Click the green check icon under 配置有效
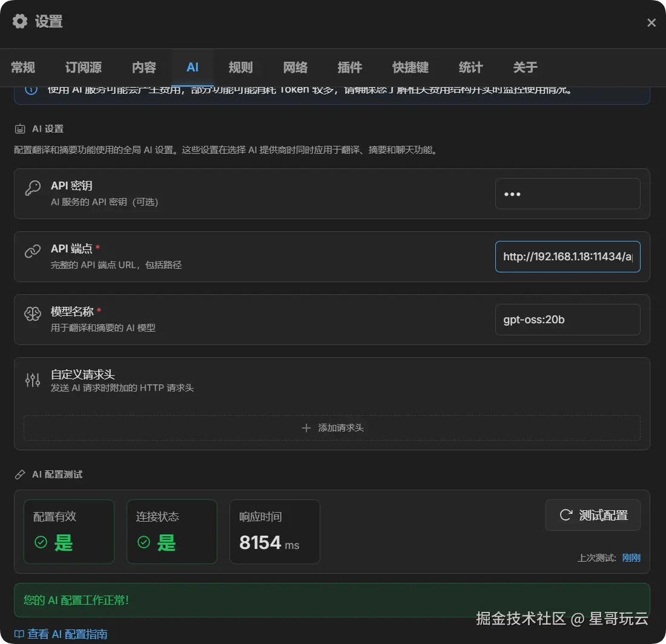The height and width of the screenshot is (644, 666). (41, 542)
